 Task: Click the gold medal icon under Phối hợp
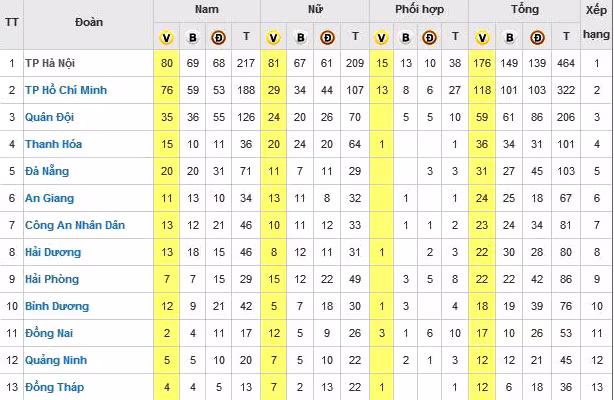[381, 38]
